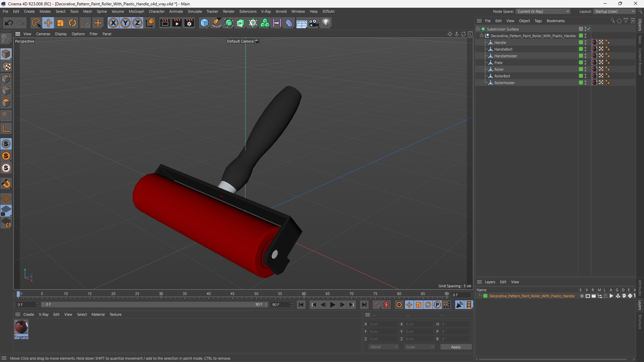Screen dimensions: 644x362
Task: Click Record Active Objects button
Action: tap(377, 305)
